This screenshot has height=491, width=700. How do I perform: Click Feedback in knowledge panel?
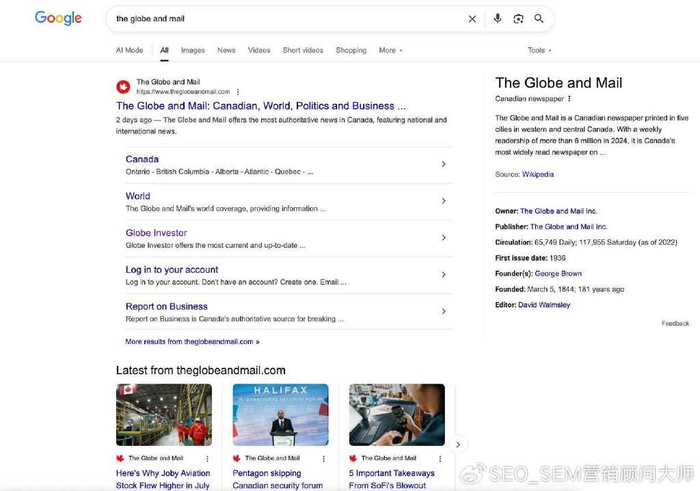675,323
